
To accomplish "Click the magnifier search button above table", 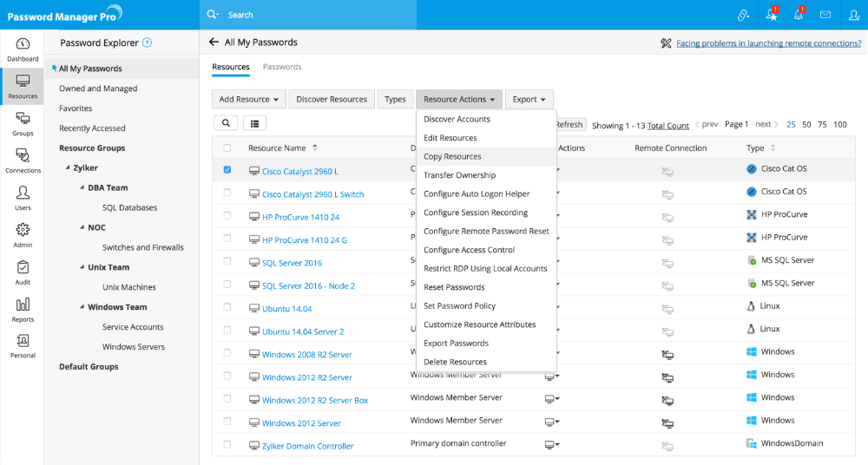I will point(226,124).
